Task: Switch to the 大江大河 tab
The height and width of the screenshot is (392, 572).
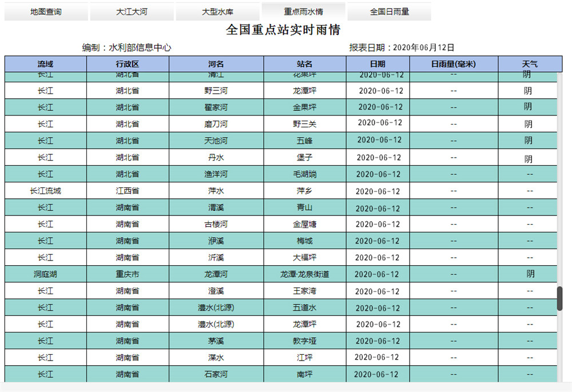Action: [132, 11]
